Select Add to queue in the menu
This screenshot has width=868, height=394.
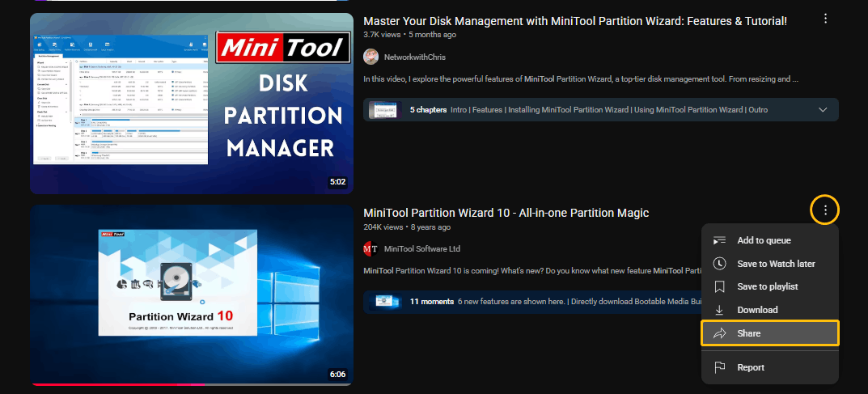coord(770,241)
